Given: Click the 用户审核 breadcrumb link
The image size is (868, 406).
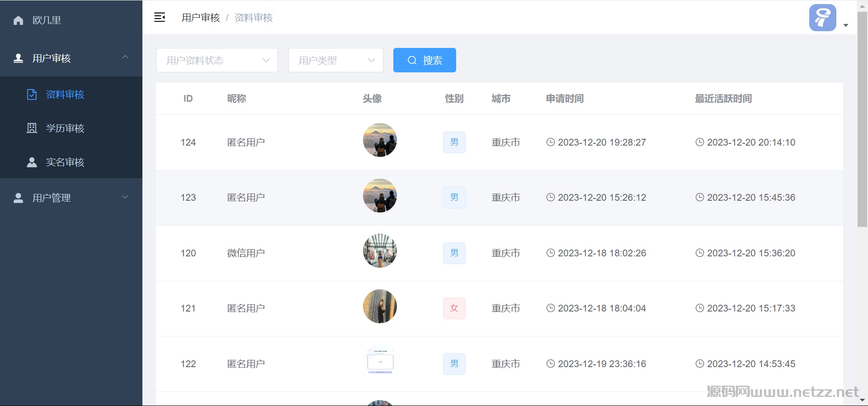Looking at the screenshot, I should click(201, 18).
